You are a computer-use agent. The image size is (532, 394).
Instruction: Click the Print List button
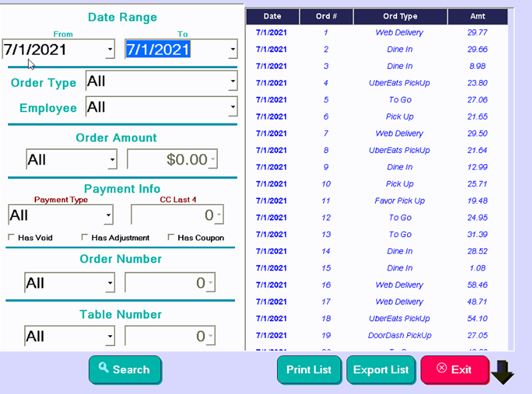(x=309, y=369)
